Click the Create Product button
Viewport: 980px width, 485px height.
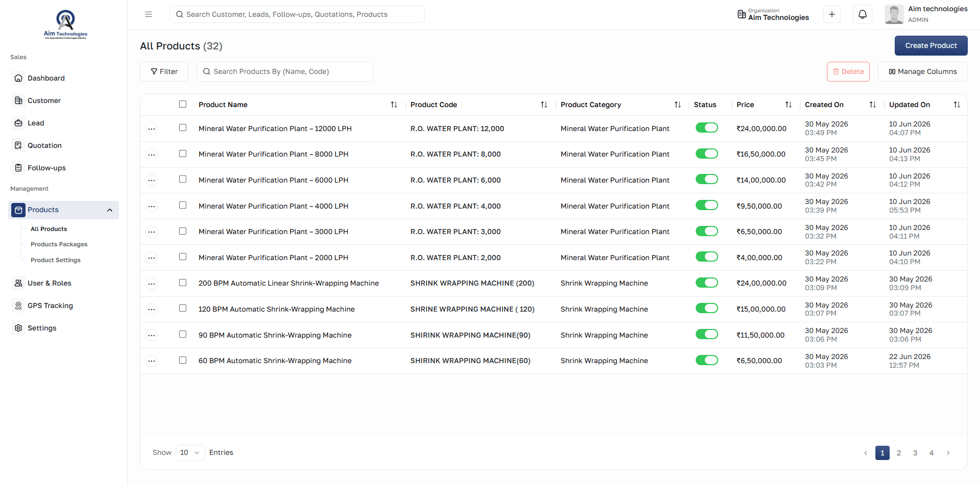click(x=931, y=45)
